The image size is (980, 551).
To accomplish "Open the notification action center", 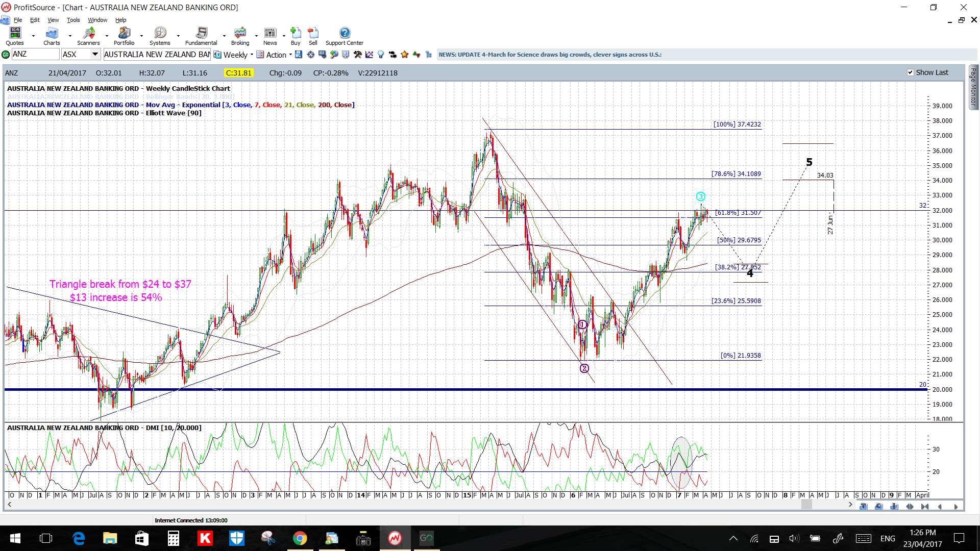I will 959,538.
